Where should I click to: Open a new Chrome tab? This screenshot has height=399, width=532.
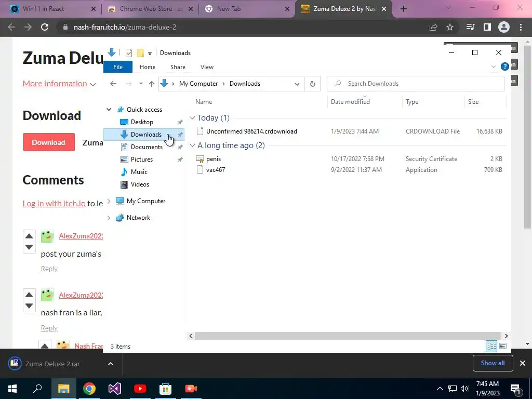click(403, 9)
